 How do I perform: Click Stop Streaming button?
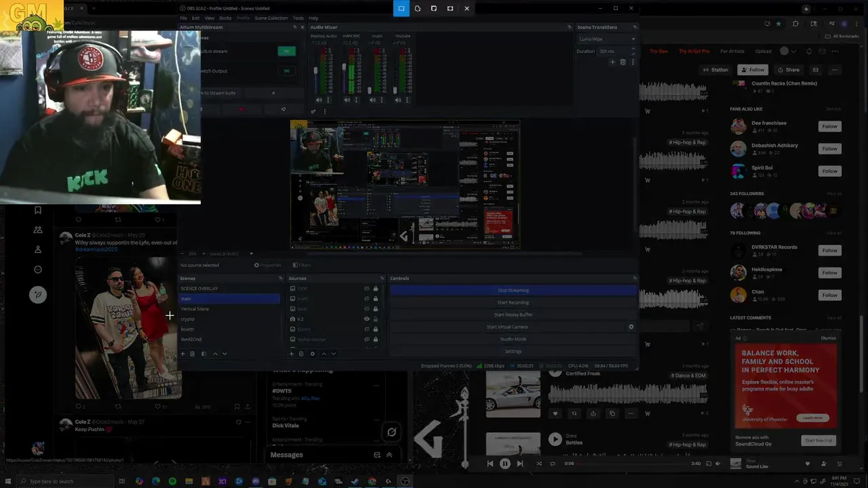point(513,290)
